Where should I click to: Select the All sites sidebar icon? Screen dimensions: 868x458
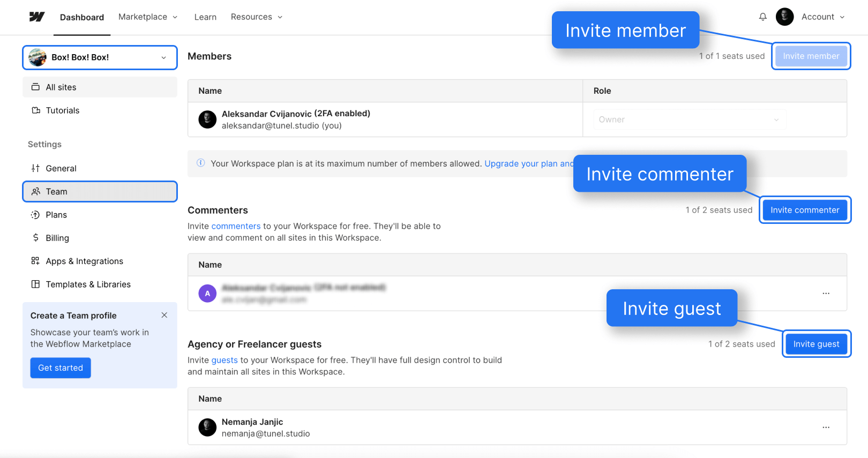(x=35, y=87)
